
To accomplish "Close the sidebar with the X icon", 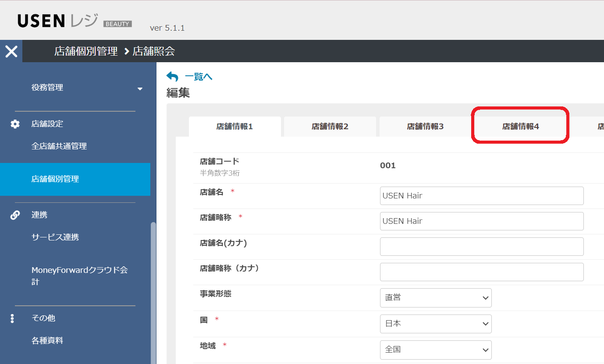I will click(11, 51).
